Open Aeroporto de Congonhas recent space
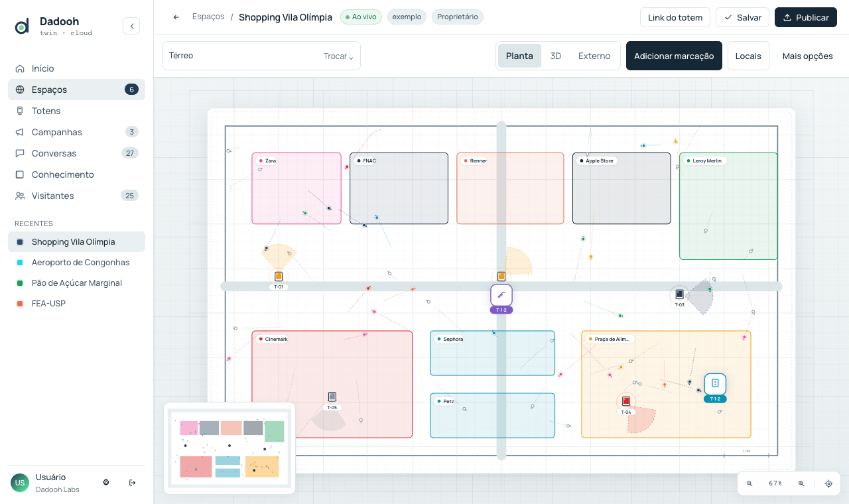 (x=76, y=263)
